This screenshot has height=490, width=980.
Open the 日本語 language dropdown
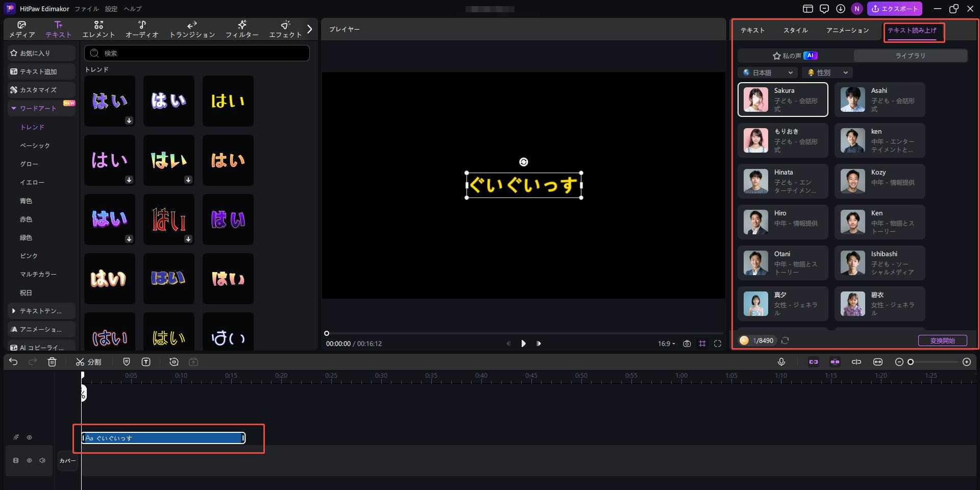click(x=768, y=72)
